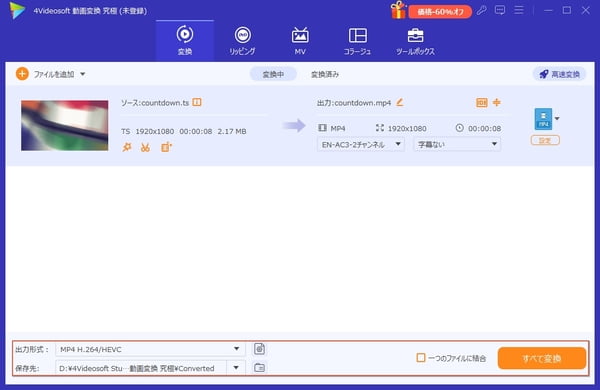The height and width of the screenshot is (390, 600).
Task: Click the 高速変換 button
Action: pyautogui.click(x=559, y=74)
